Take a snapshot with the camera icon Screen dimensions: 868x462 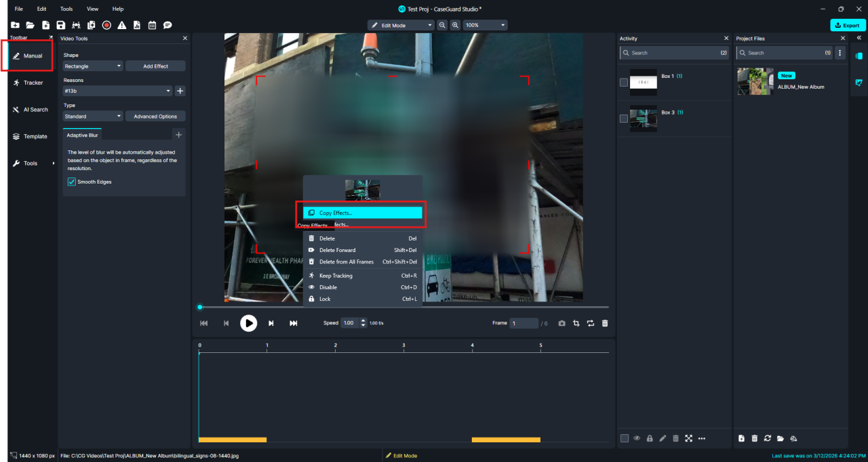[x=561, y=323]
